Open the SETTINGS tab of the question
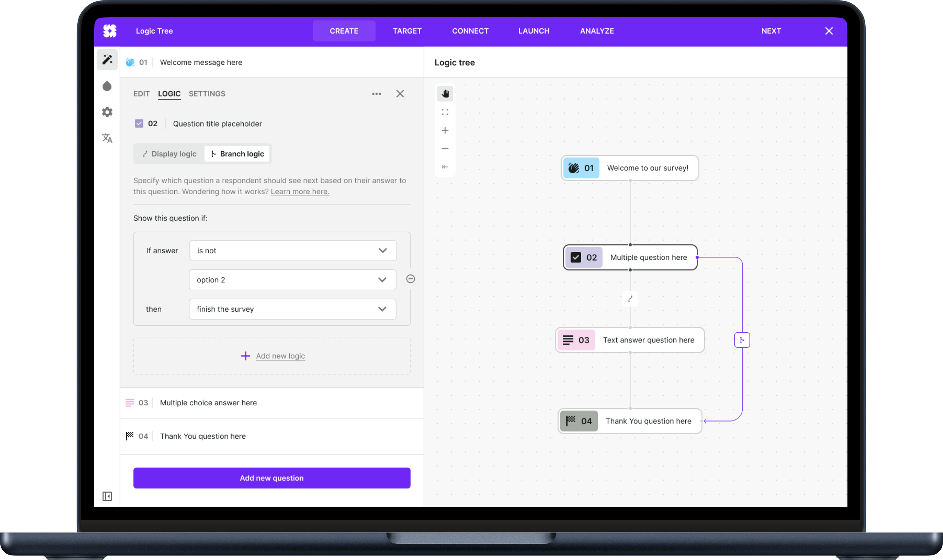This screenshot has width=943, height=560. point(207,94)
